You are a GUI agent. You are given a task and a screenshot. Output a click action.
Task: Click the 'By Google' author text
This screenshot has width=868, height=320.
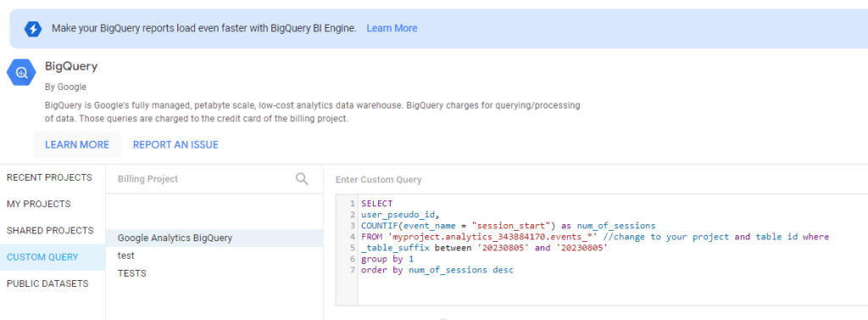pos(66,87)
